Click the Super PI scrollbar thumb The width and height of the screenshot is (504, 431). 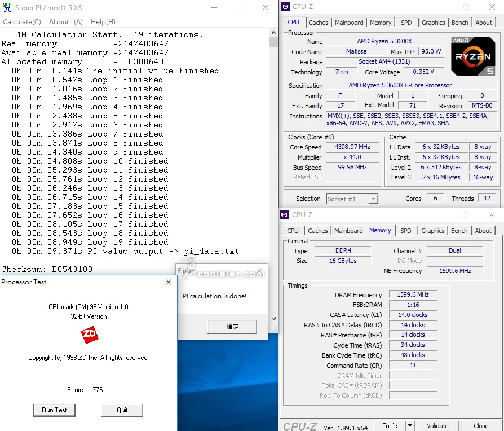pos(273,42)
